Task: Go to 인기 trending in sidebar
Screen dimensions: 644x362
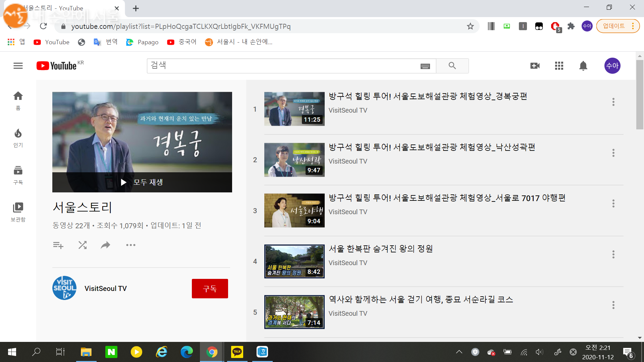Action: pyautogui.click(x=18, y=138)
